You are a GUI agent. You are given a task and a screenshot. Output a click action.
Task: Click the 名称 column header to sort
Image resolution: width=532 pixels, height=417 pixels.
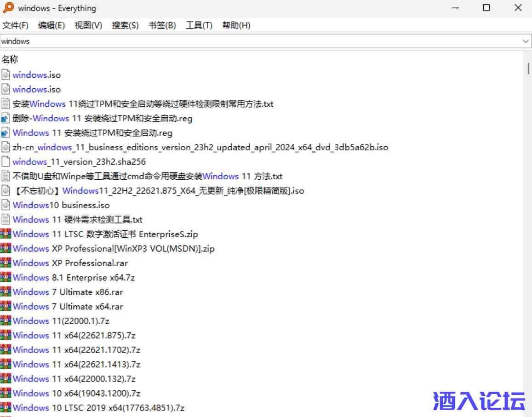10,59
